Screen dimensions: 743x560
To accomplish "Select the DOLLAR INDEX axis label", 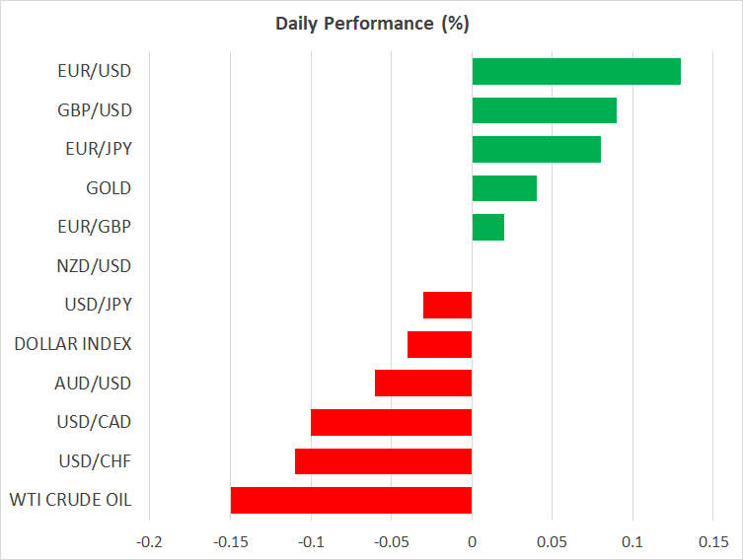I will point(73,344).
